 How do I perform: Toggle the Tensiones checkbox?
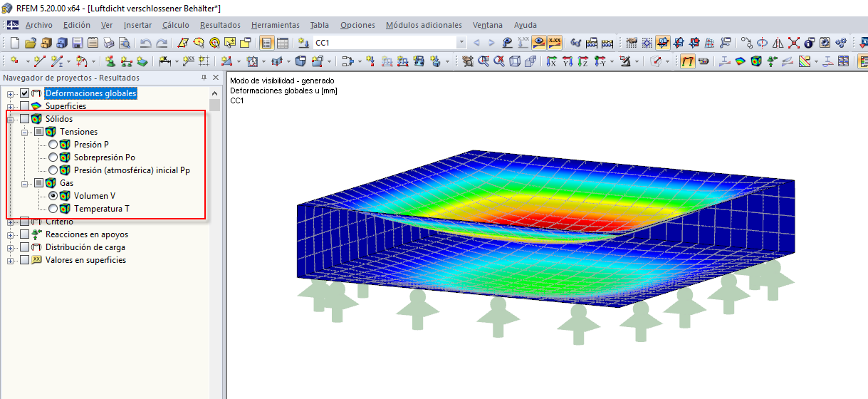[39, 132]
